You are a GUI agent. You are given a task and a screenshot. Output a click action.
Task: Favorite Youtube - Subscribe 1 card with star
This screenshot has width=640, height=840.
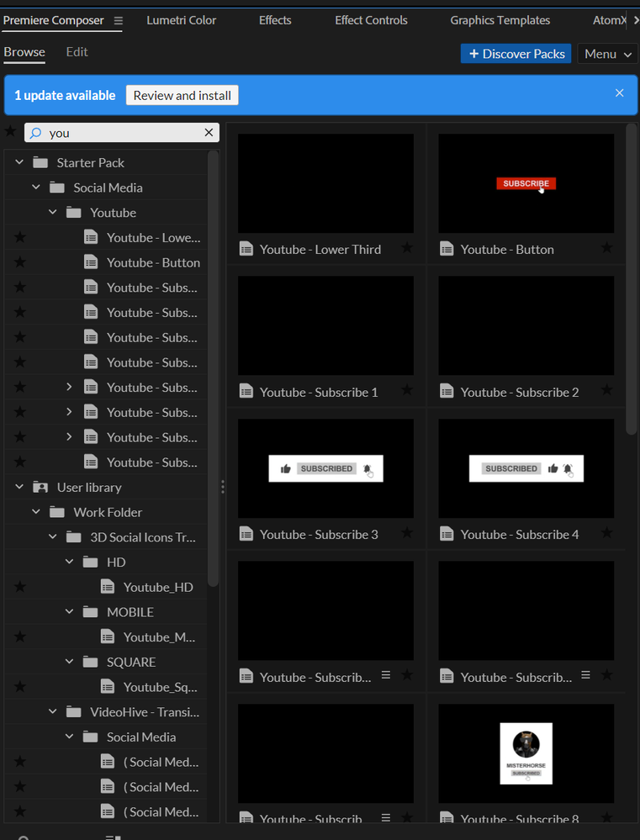(407, 390)
